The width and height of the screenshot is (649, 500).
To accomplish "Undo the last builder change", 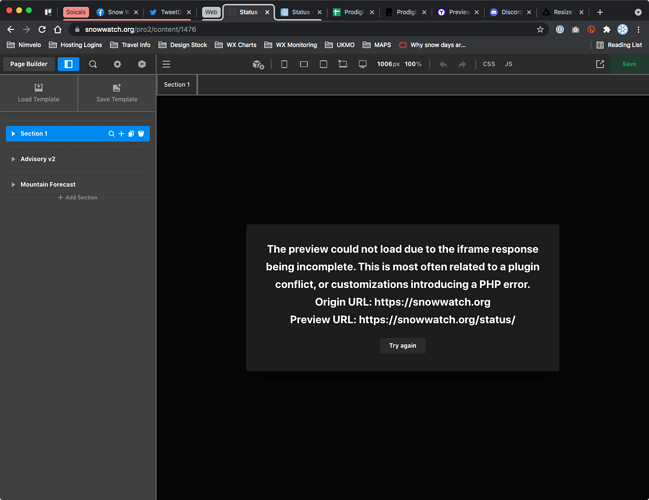I will 443,64.
